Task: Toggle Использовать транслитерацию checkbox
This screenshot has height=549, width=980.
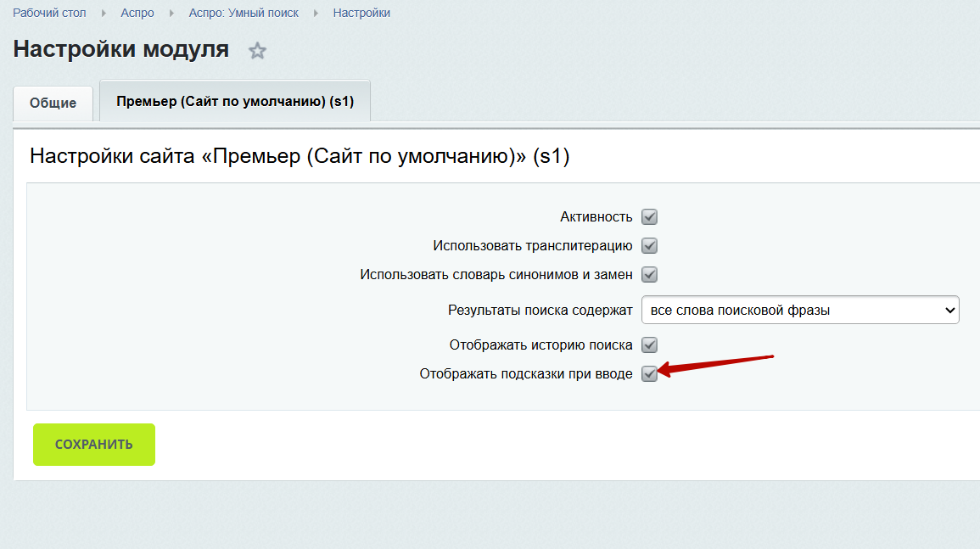Action: (x=649, y=246)
